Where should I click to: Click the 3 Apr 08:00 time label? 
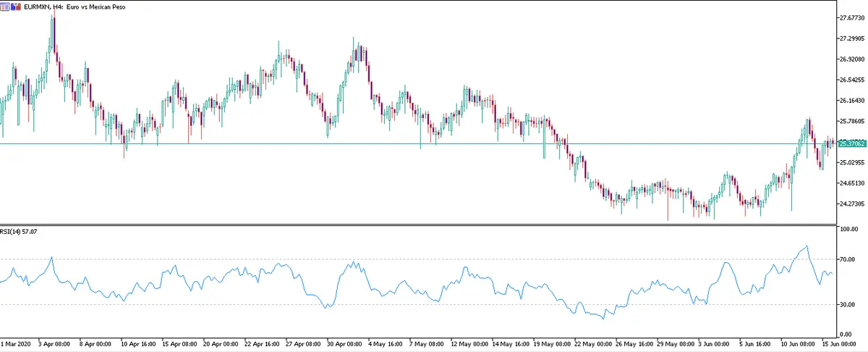coord(54,344)
